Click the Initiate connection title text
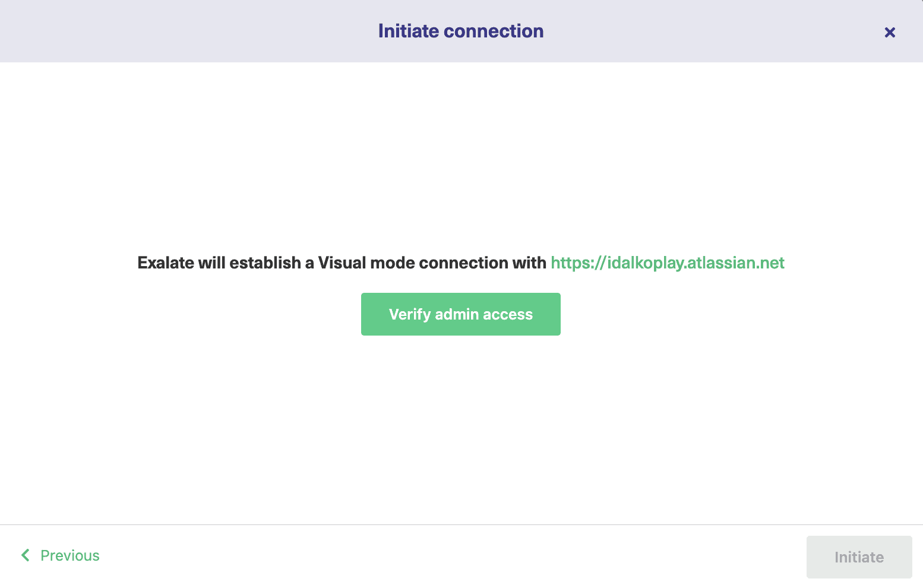Viewport: 923px width, 588px height. (460, 30)
